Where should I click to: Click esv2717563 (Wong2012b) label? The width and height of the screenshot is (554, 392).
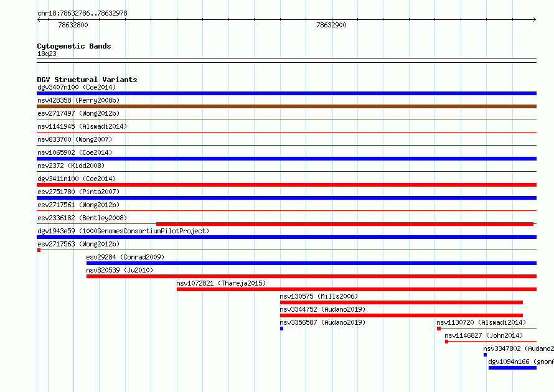tap(78, 244)
